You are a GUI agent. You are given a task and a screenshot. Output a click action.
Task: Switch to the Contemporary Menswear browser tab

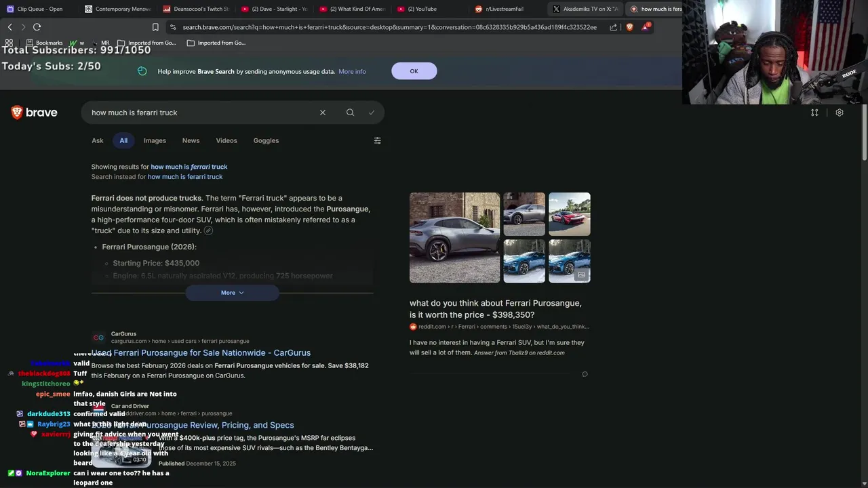tap(117, 9)
